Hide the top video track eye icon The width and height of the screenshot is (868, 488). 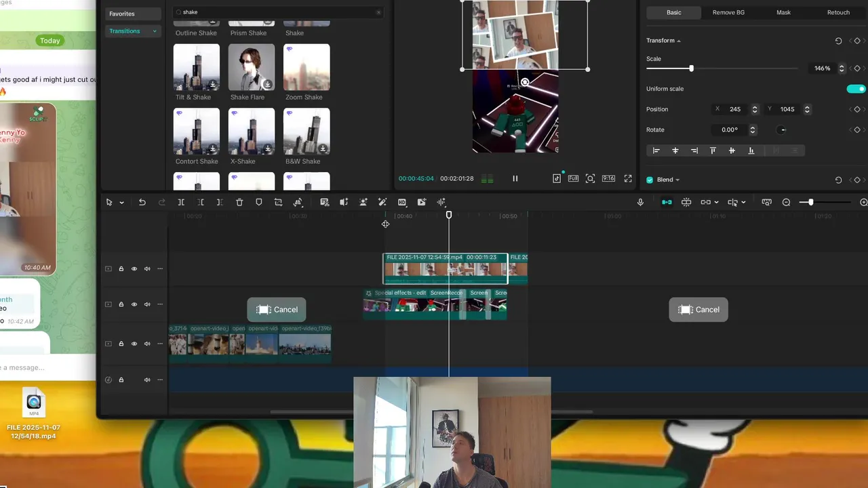(x=134, y=269)
